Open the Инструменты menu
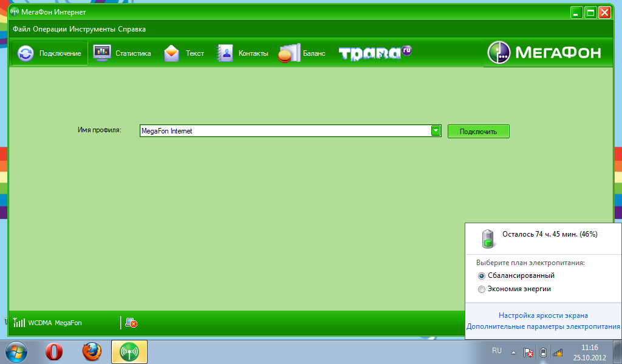Image resolution: width=622 pixels, height=364 pixels. [90, 29]
